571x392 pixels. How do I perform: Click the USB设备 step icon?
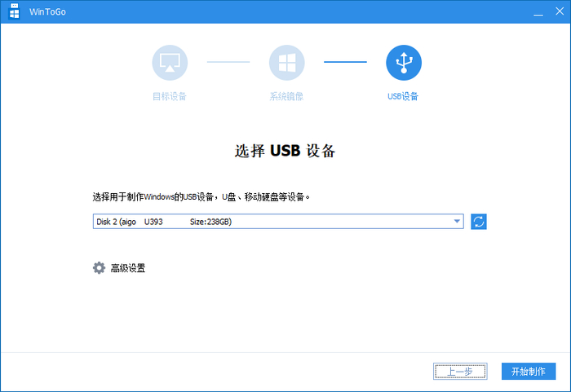404,63
